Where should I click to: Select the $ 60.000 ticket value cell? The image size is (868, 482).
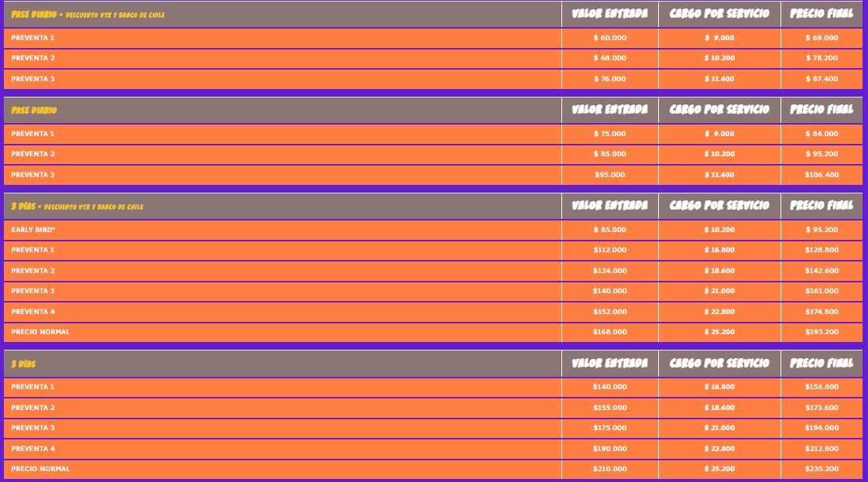click(609, 38)
